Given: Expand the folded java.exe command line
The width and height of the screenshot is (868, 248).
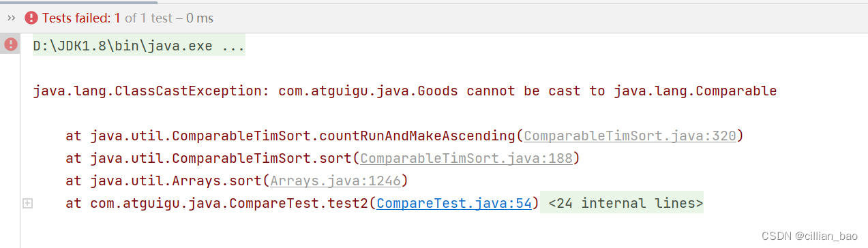Looking at the screenshot, I should [x=139, y=47].
